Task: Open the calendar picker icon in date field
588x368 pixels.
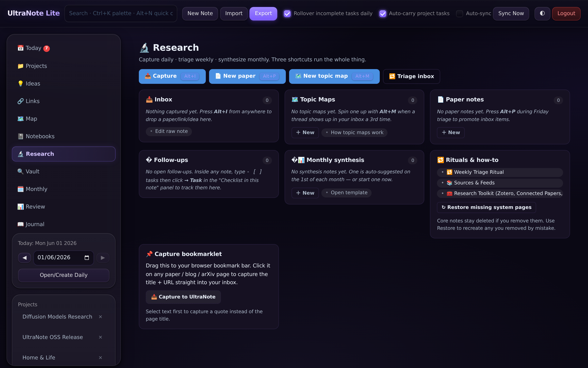Action: (87, 258)
